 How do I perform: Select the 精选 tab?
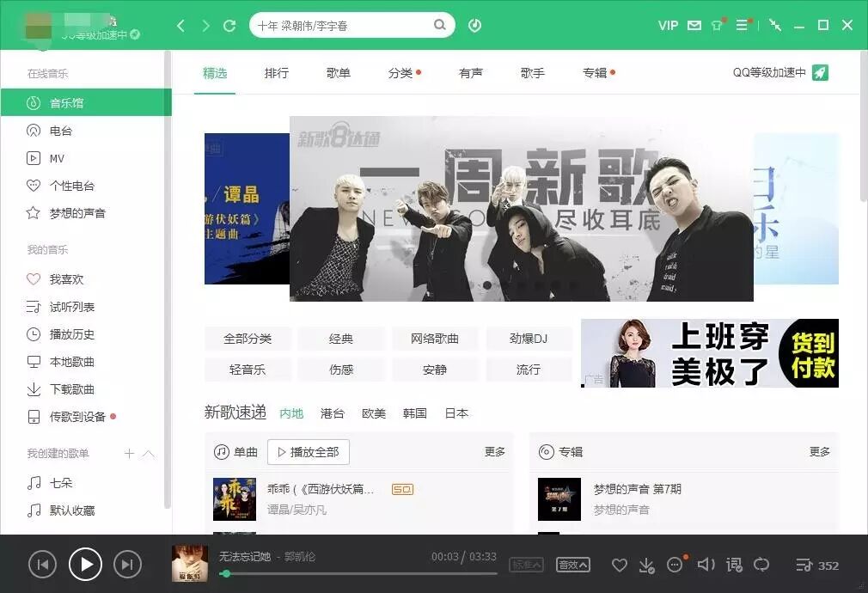[x=215, y=73]
